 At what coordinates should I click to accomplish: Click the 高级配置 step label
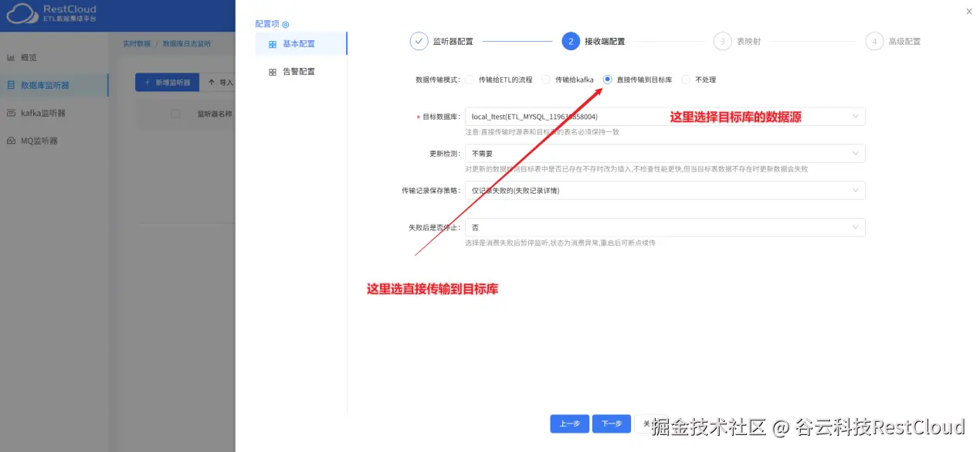904,42
